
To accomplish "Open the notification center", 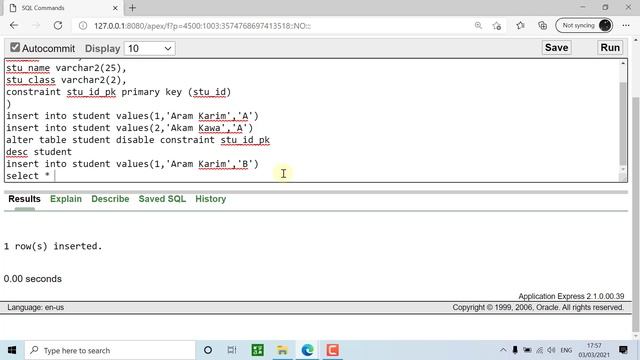I will 623,350.
